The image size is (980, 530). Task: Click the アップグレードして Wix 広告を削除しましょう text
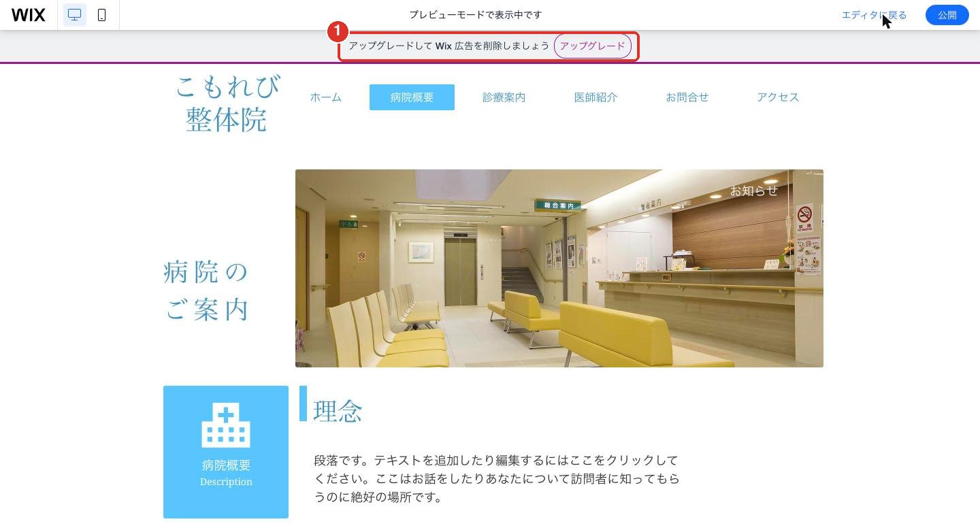pos(448,46)
